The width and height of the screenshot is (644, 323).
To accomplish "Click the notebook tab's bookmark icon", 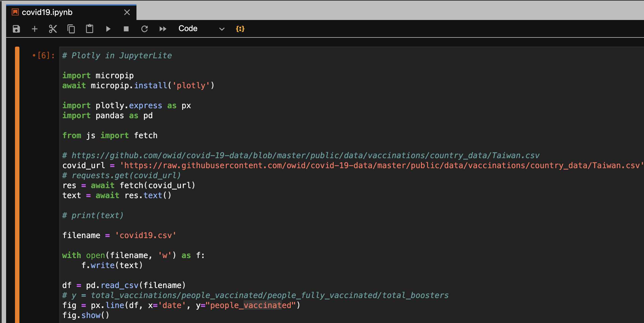I will (14, 12).
